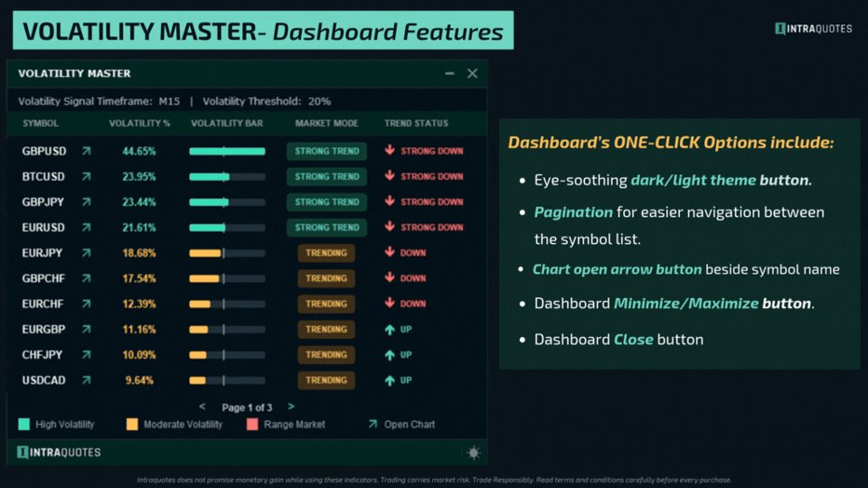Image resolution: width=868 pixels, height=488 pixels.
Task: Click the SYMBOL column header
Action: pos(41,123)
